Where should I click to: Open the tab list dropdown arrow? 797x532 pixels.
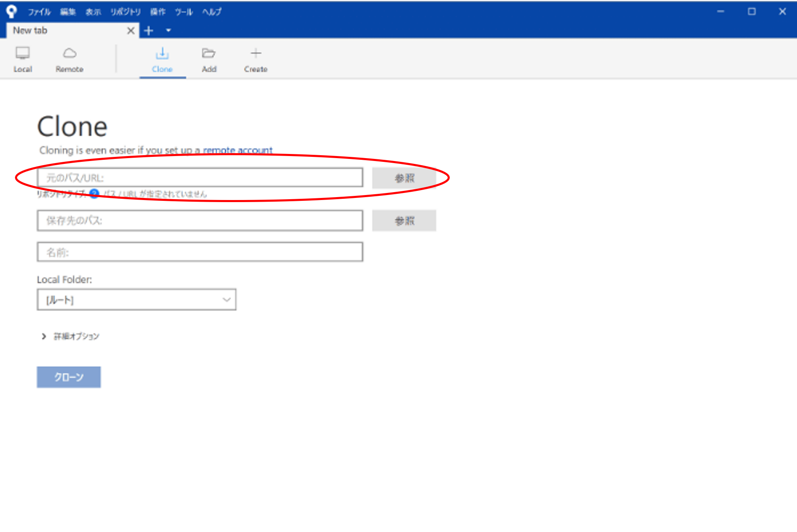168,31
